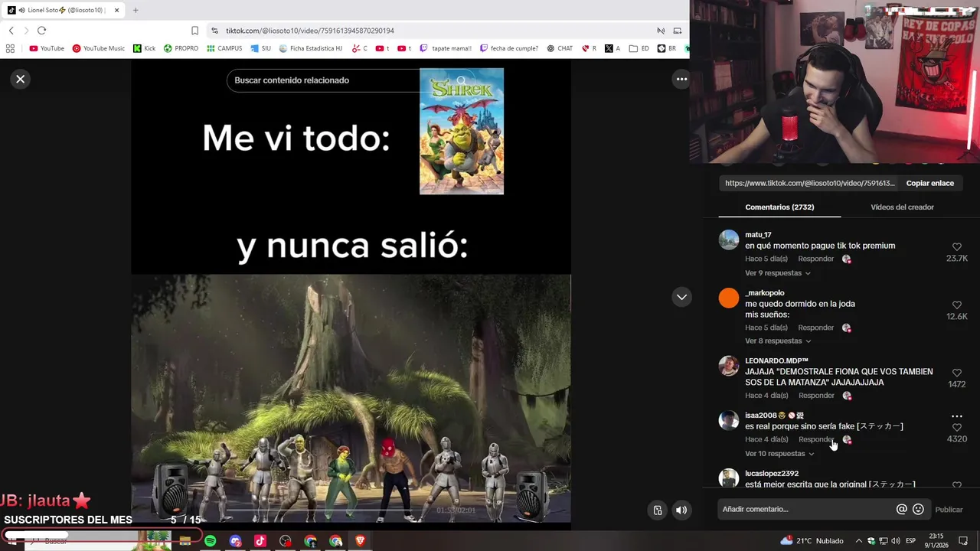This screenshot has height=551, width=980.
Task: Open site info icon in address bar
Action: click(216, 31)
